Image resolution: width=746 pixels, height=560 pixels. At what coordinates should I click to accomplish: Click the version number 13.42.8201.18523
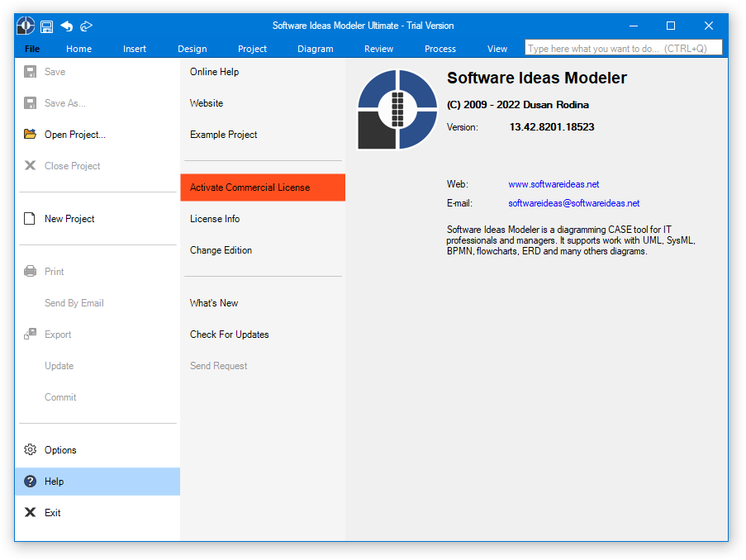pyautogui.click(x=551, y=127)
